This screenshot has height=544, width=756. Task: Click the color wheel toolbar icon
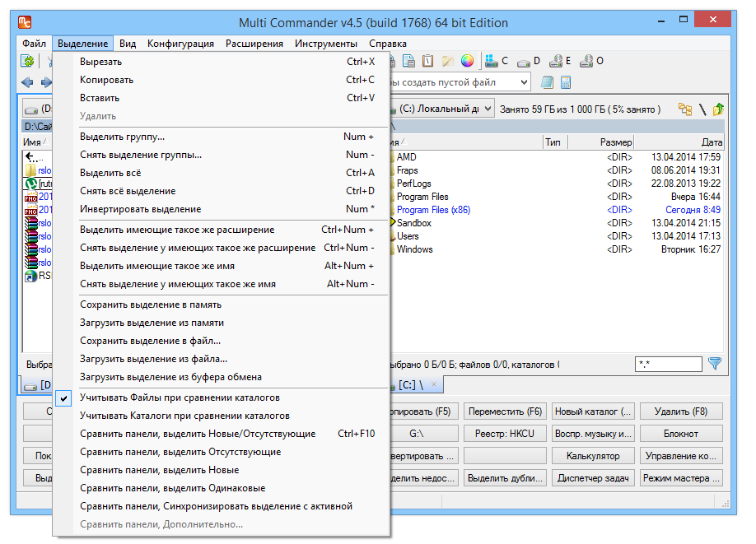tap(467, 61)
